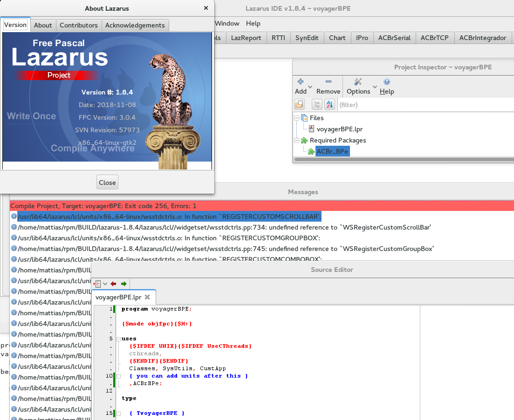Select ACBr_BPe package tree item
This screenshot has width=514, height=420.
coord(332,151)
